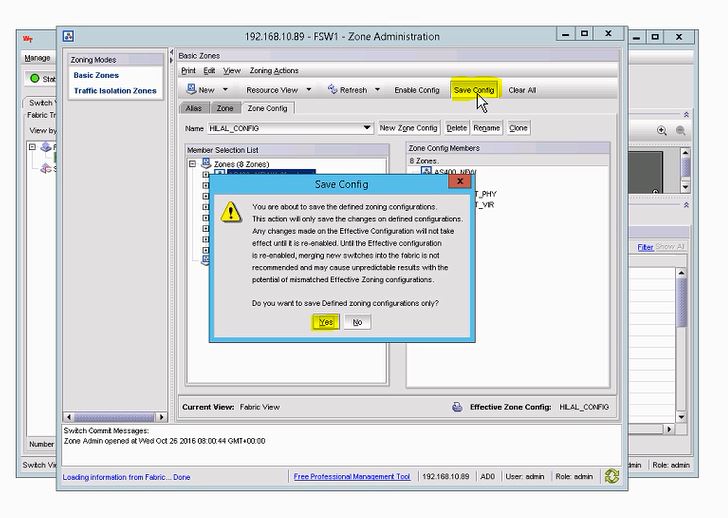Image resolution: width=728 pixels, height=518 pixels.
Task: Open the View menu
Action: pyautogui.click(x=232, y=71)
